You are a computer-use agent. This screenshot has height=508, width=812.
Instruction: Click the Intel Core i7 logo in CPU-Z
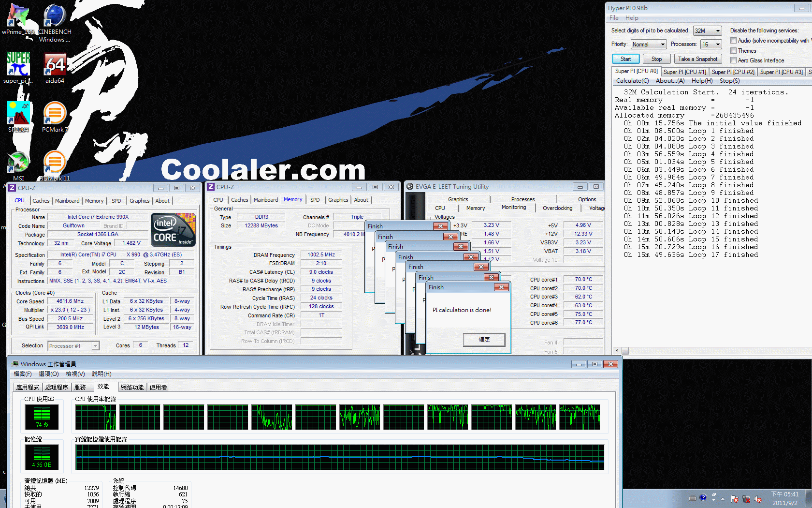point(174,229)
